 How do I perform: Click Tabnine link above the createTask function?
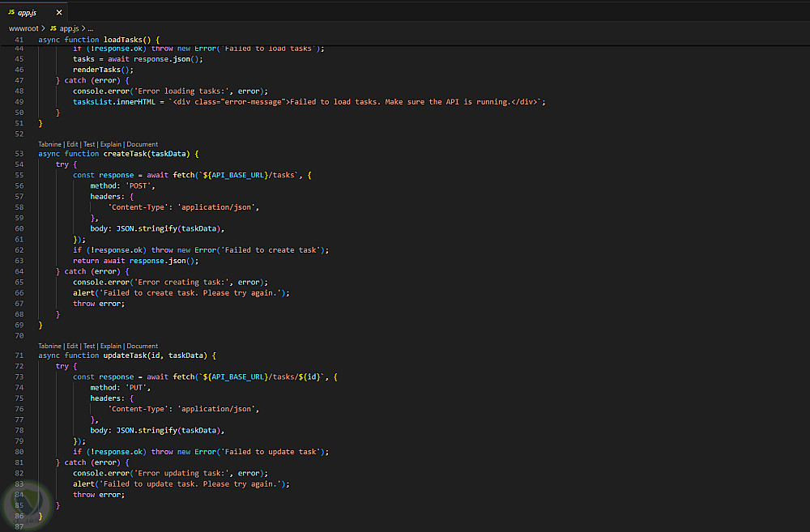pyautogui.click(x=49, y=144)
